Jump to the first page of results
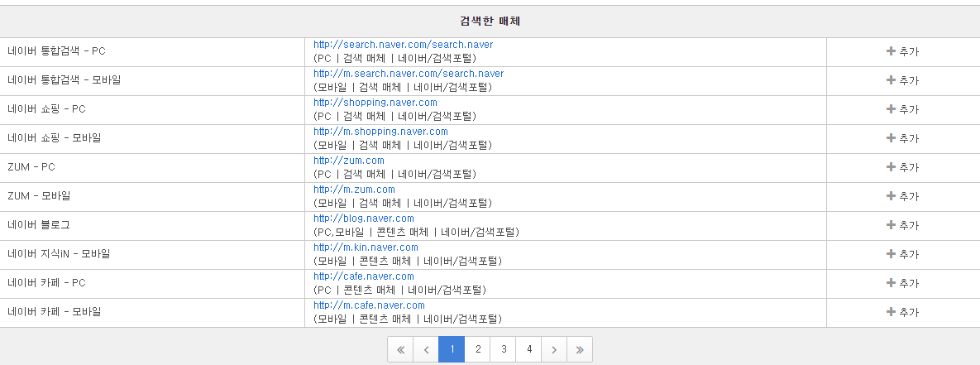The image size is (980, 365). (400, 349)
